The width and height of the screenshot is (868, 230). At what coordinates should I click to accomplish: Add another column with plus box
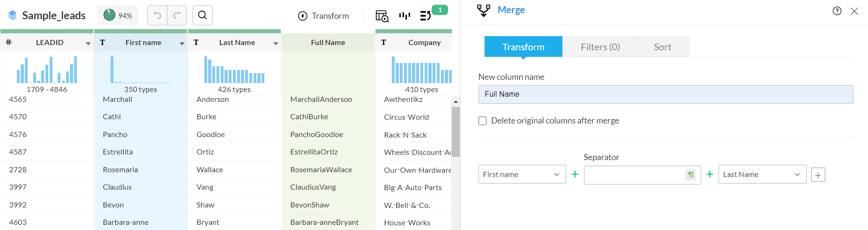point(818,175)
